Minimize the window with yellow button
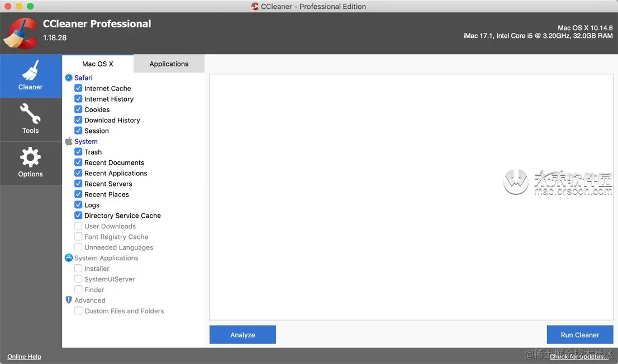 (19, 6)
